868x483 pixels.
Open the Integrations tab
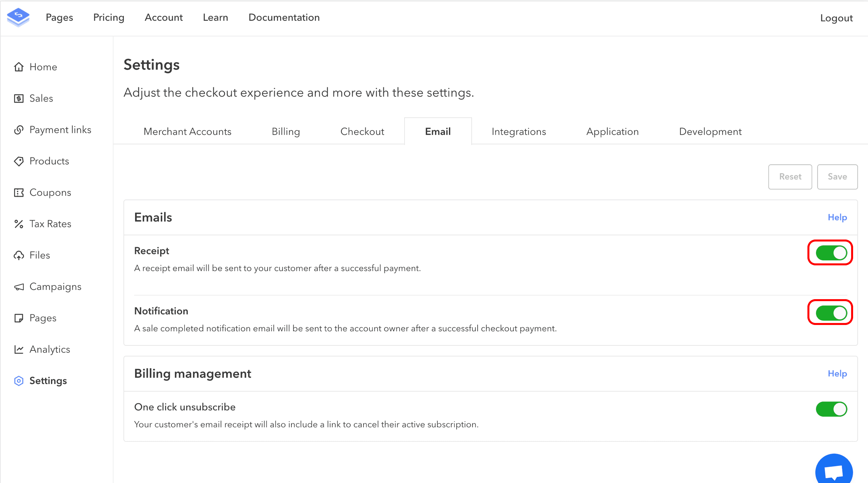[518, 131]
